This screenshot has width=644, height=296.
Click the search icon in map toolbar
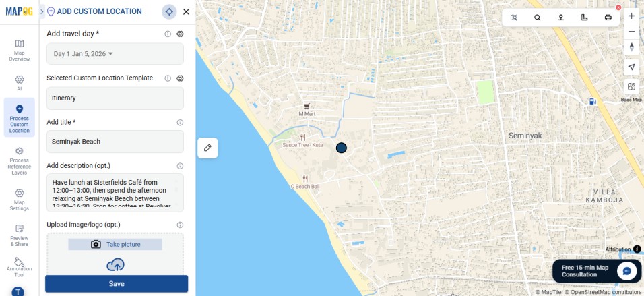tap(537, 18)
